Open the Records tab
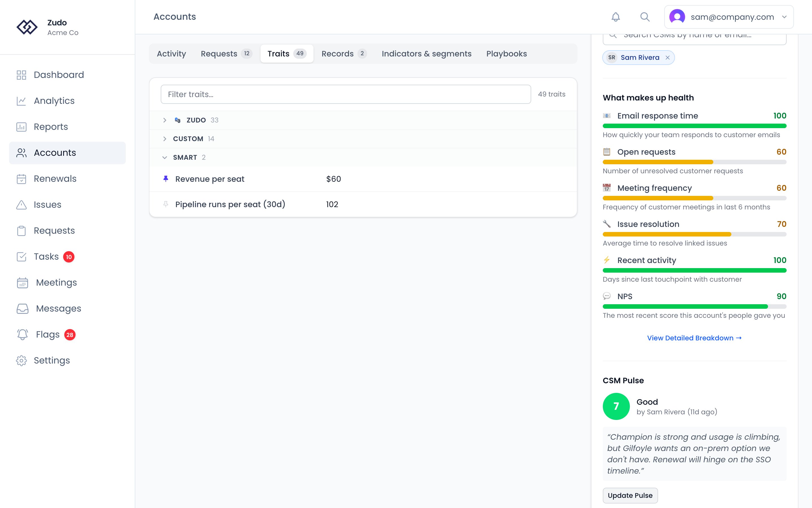This screenshot has width=812, height=508. 344,54
